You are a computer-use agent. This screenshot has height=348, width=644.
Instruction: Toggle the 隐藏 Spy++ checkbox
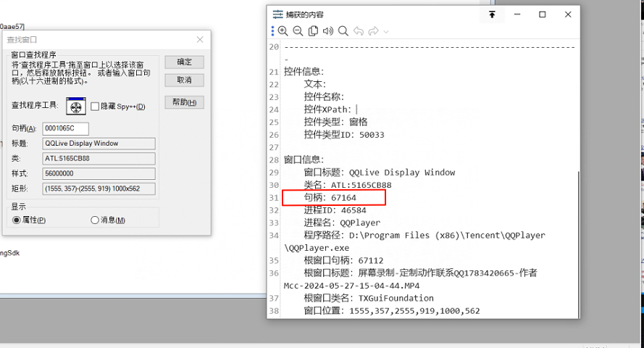click(x=95, y=107)
